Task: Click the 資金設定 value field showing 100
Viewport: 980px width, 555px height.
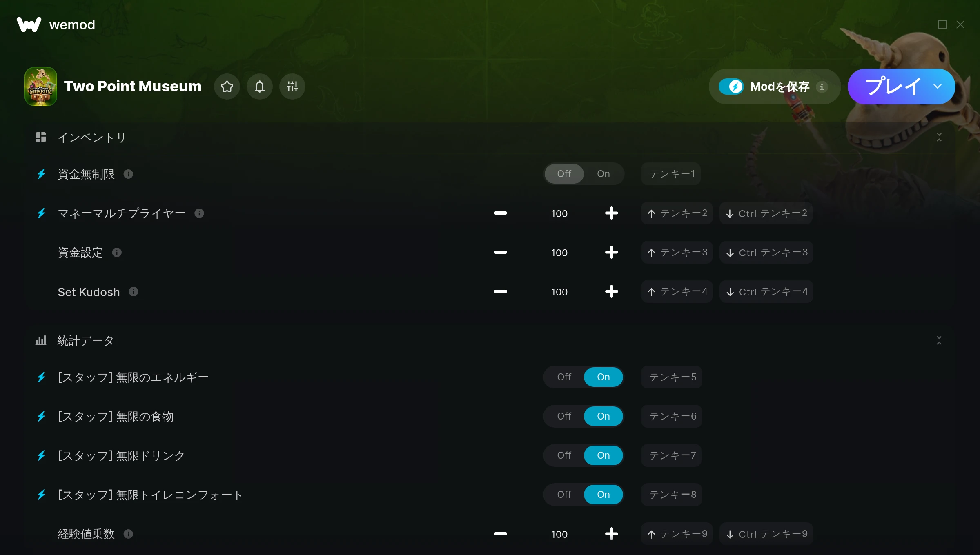Action: click(x=559, y=253)
